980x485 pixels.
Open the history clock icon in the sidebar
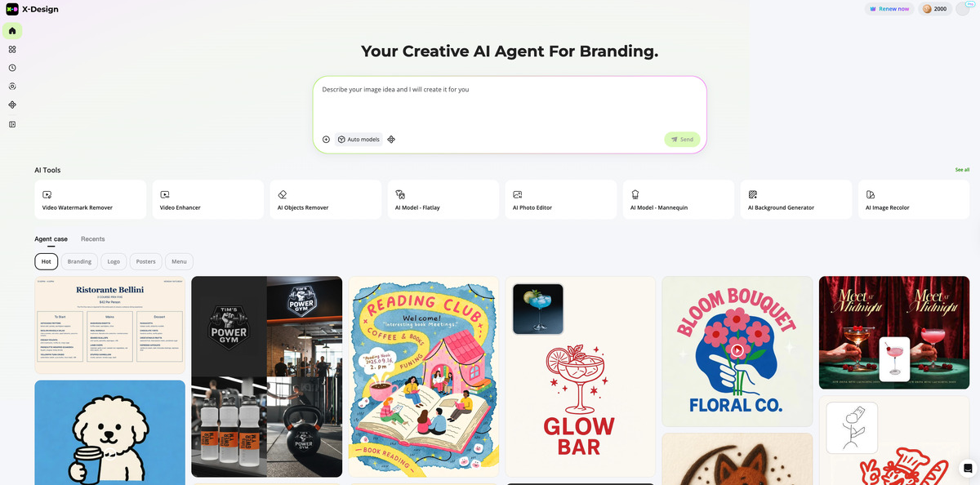pos(12,68)
